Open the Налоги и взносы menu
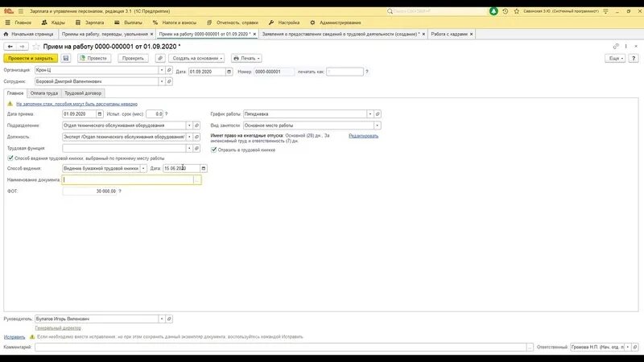This screenshot has width=644, height=362. click(x=175, y=23)
